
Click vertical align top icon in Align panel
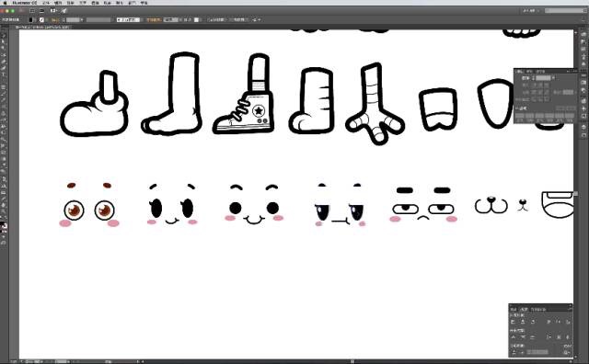coord(549,322)
